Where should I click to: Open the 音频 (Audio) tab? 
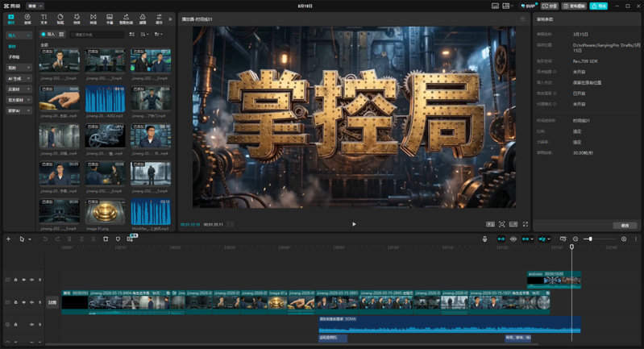tap(27, 19)
